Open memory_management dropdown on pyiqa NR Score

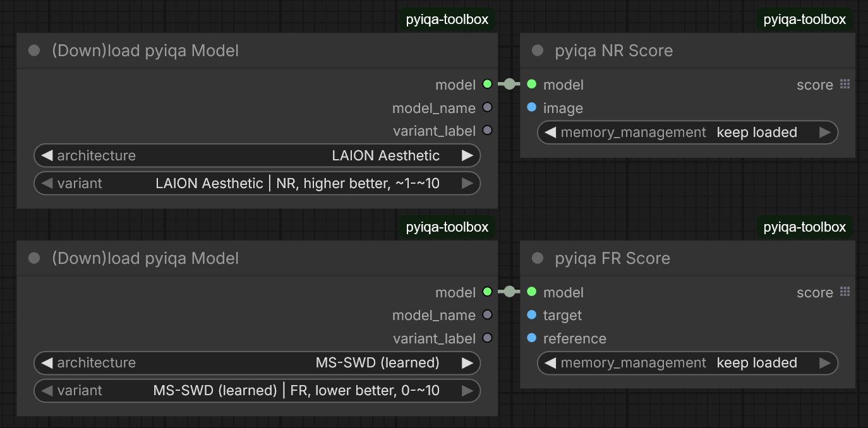687,132
